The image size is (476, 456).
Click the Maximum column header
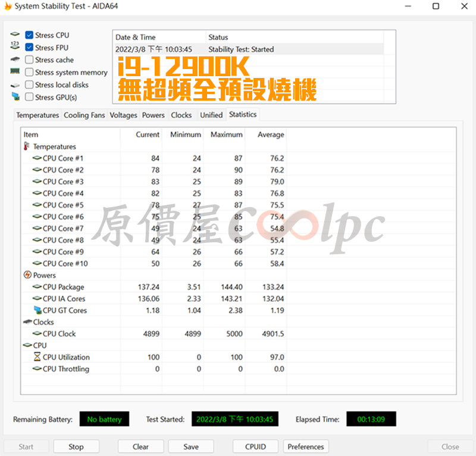click(224, 135)
